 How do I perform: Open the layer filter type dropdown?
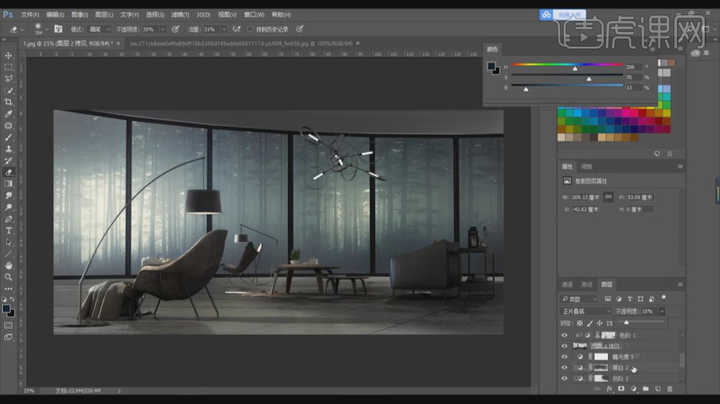579,299
